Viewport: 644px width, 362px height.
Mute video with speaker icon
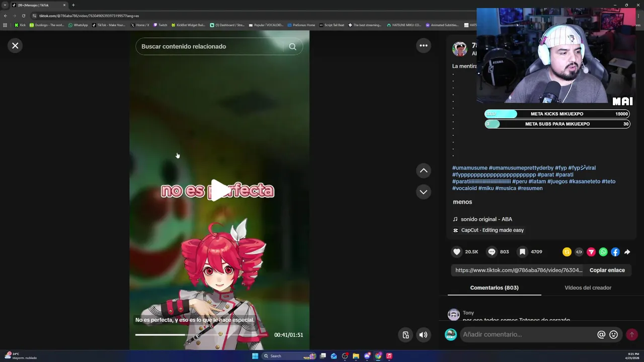pos(424,335)
